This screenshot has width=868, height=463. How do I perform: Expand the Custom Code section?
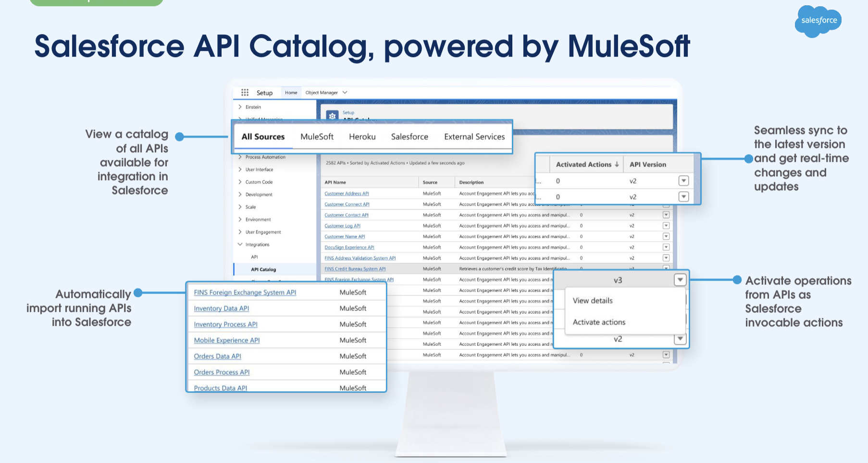(x=240, y=182)
